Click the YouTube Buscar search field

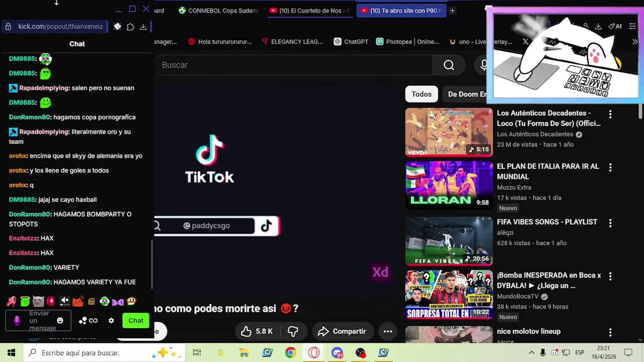pos(293,65)
